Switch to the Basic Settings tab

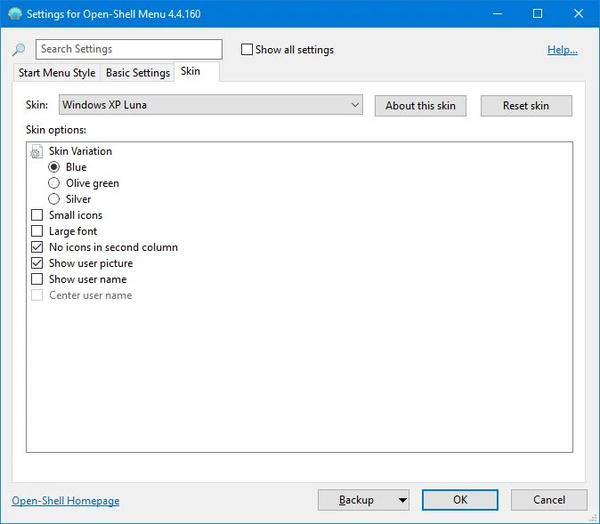click(138, 73)
